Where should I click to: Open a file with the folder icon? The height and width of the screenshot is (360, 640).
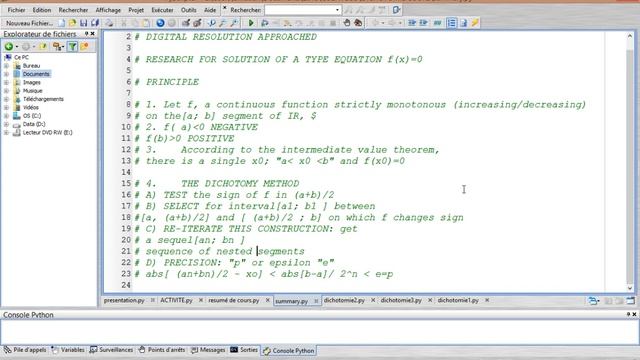pyautogui.click(x=72, y=23)
